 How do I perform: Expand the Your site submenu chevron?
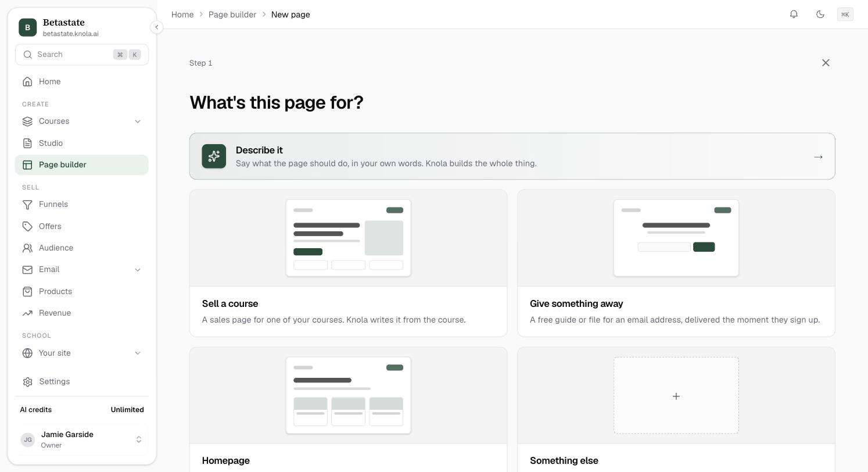click(x=138, y=353)
